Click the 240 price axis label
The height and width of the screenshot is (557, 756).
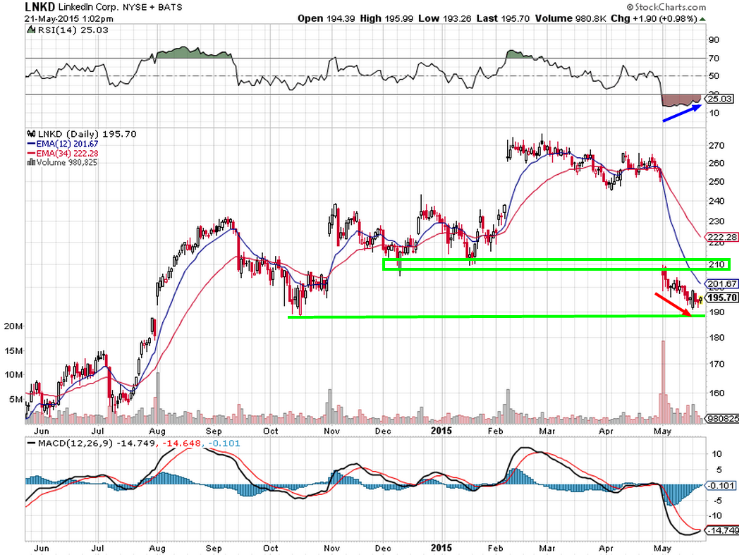click(717, 202)
